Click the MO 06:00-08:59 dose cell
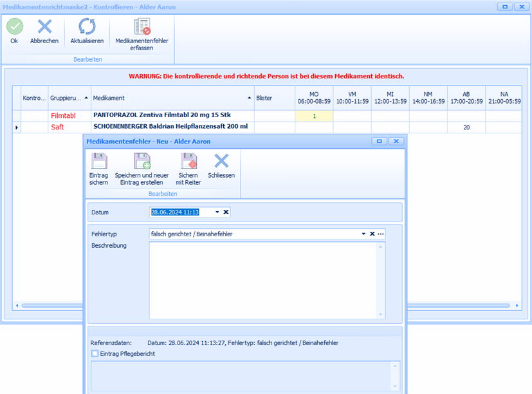The image size is (532, 394). [x=314, y=116]
